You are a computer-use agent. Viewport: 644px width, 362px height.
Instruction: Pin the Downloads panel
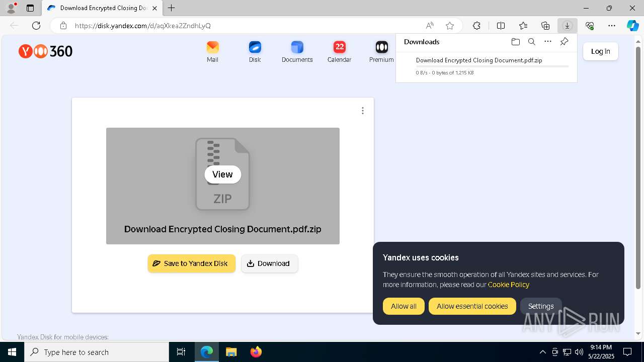click(564, 42)
